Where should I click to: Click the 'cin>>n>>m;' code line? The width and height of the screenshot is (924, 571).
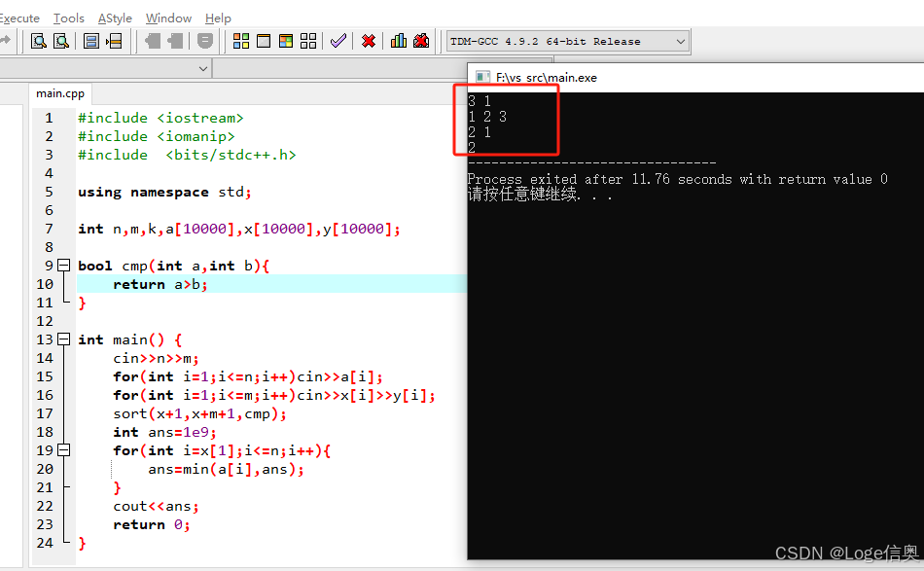(x=157, y=358)
